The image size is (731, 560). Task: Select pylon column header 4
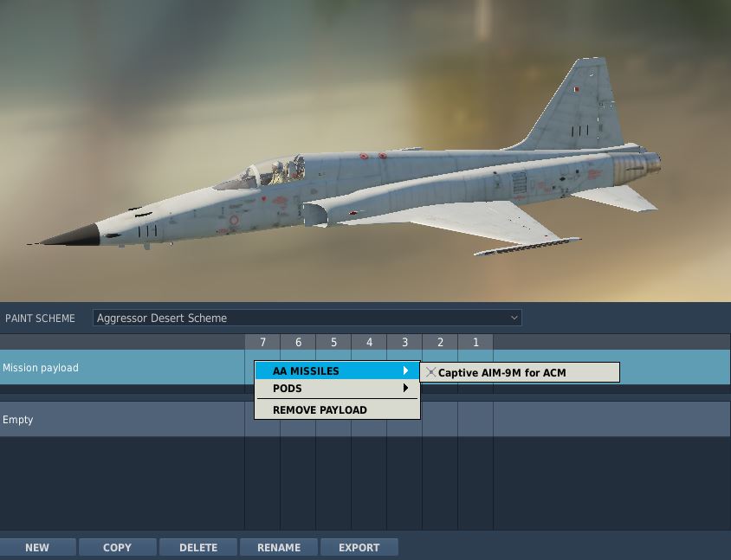click(x=369, y=343)
